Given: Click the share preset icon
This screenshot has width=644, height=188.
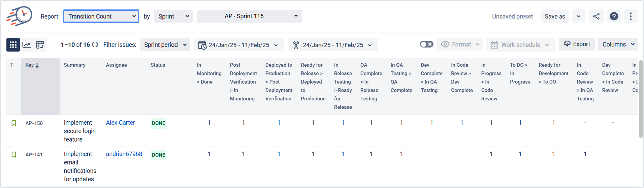Looking at the screenshot, I should pyautogui.click(x=596, y=16).
